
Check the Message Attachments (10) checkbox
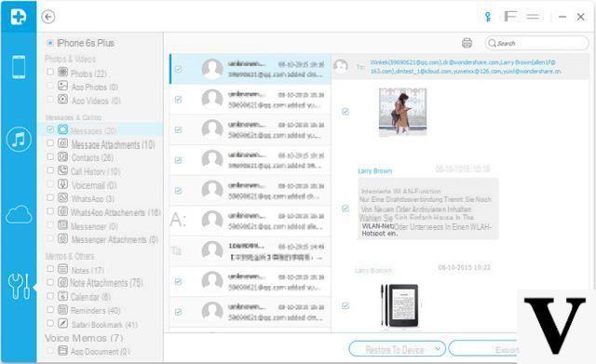[x=49, y=142]
